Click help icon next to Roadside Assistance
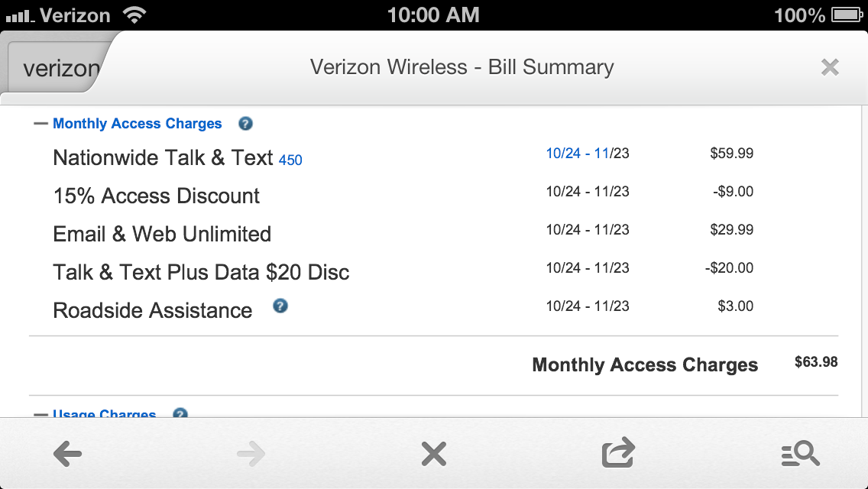This screenshot has height=489, width=868. click(280, 306)
